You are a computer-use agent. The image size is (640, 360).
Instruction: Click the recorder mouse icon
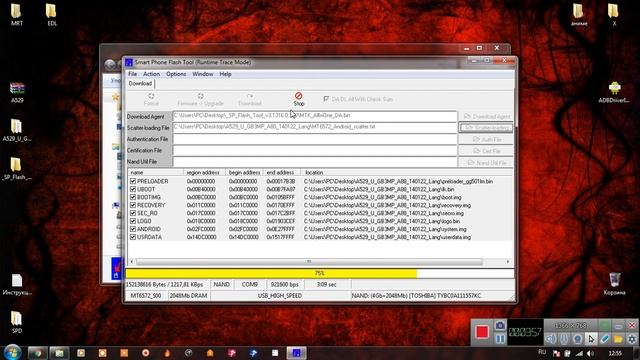point(564,339)
